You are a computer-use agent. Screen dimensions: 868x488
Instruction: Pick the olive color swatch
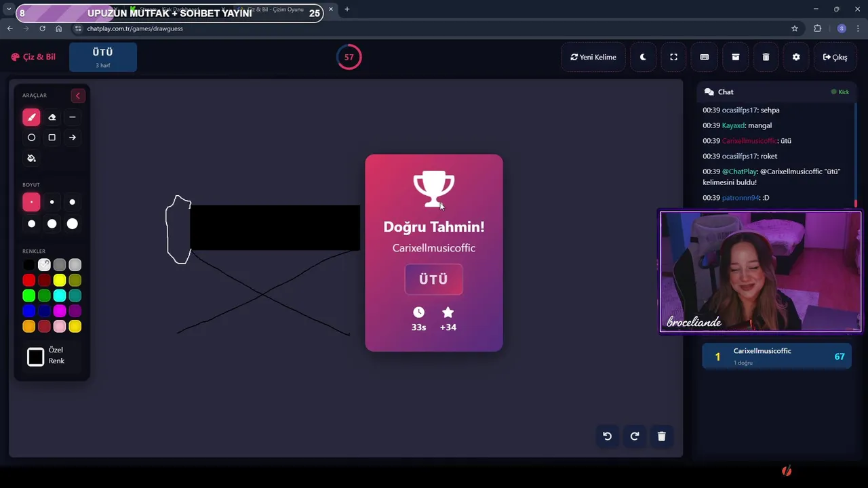[x=75, y=280]
